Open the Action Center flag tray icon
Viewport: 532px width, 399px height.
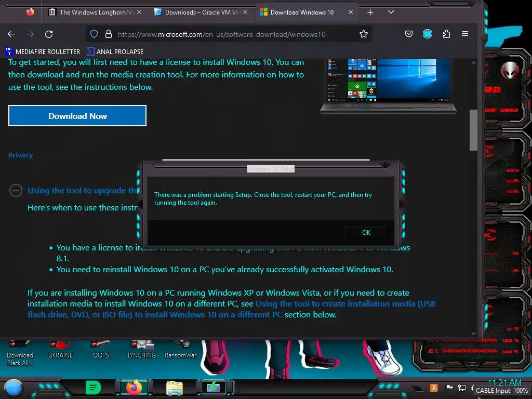click(x=449, y=388)
